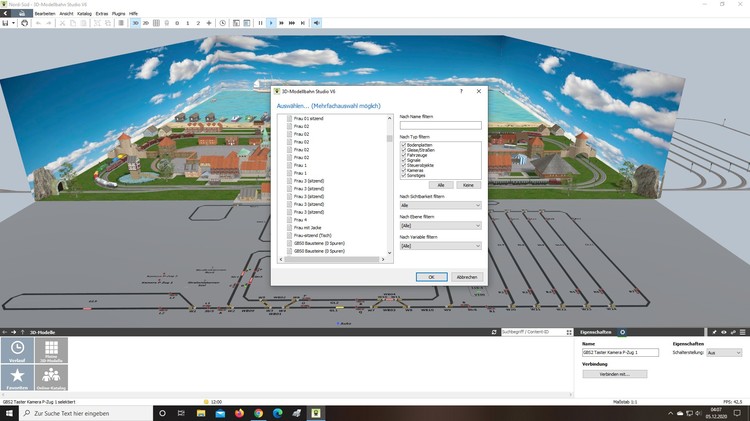This screenshot has width=750, height=421.
Task: Click the Nach Name filtern field
Action: (x=440, y=125)
